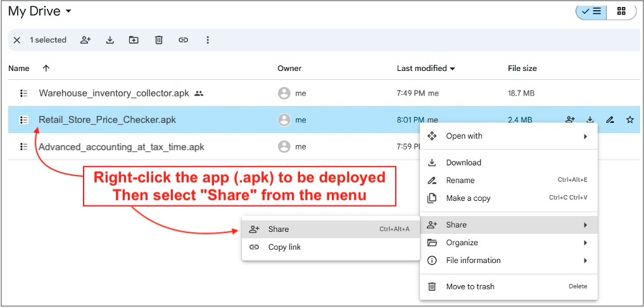Download the selected file from the toolbar

110,40
